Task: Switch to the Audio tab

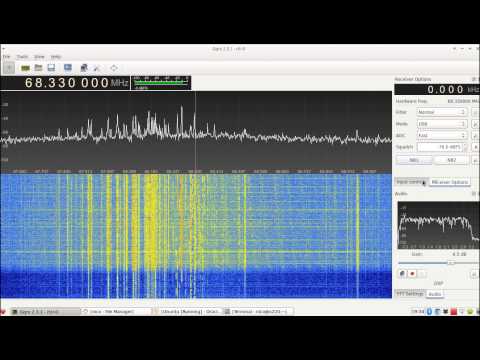Action: click(435, 294)
